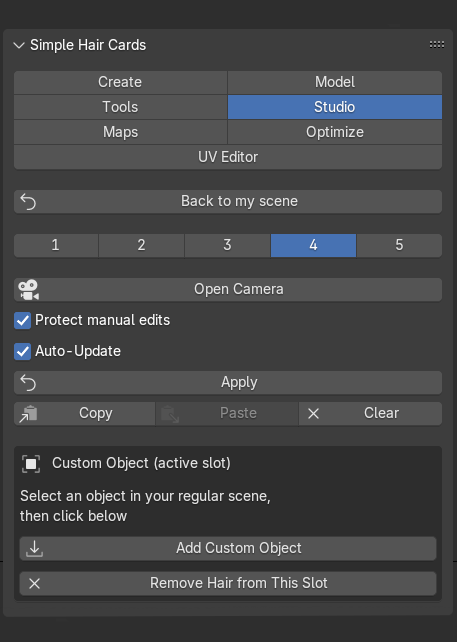This screenshot has width=457, height=642.
Task: Click the 'Select an object in your regular scene' text
Action: point(145,496)
